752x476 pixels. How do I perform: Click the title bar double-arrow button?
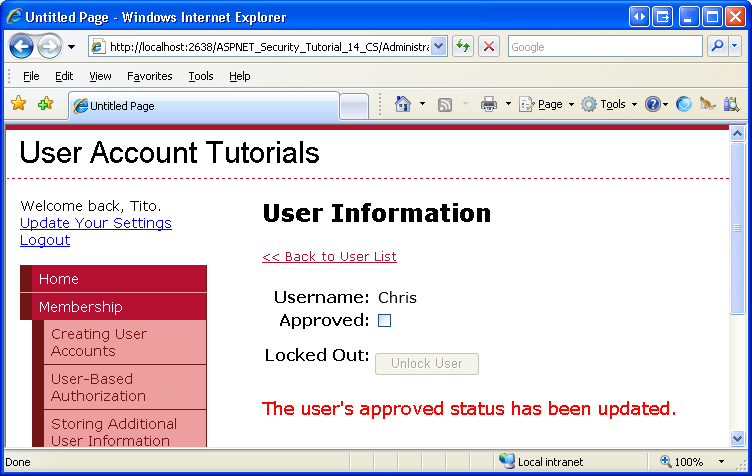pyautogui.click(x=639, y=17)
